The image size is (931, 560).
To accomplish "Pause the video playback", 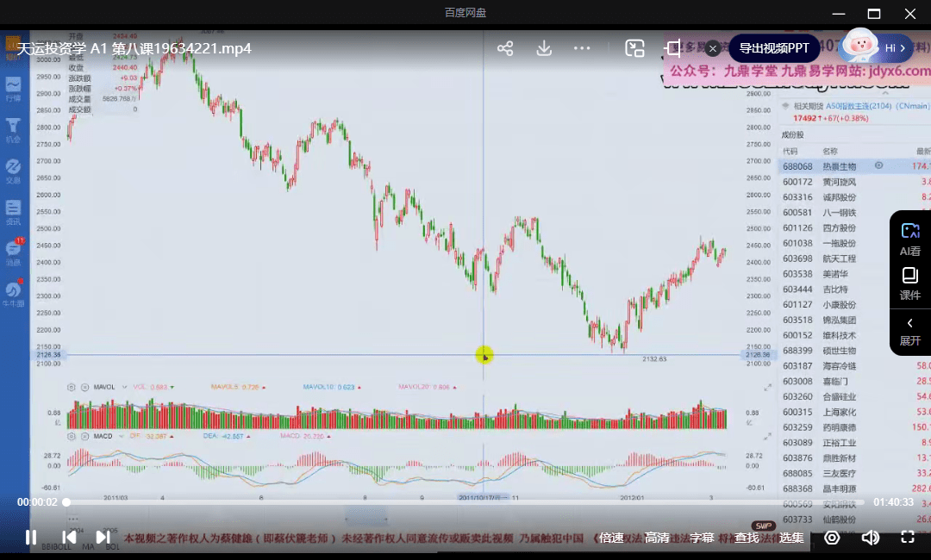I will (31, 538).
